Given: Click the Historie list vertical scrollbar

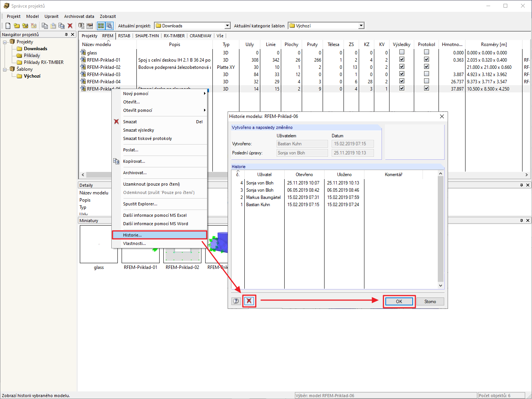Looking at the screenshot, I should [440, 229].
